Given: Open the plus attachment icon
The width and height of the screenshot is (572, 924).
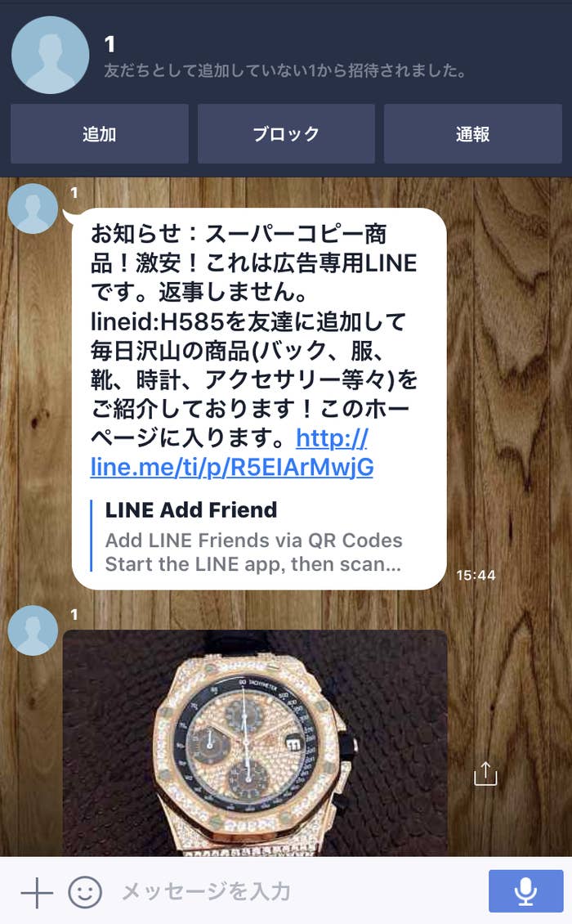Looking at the screenshot, I should (x=37, y=892).
